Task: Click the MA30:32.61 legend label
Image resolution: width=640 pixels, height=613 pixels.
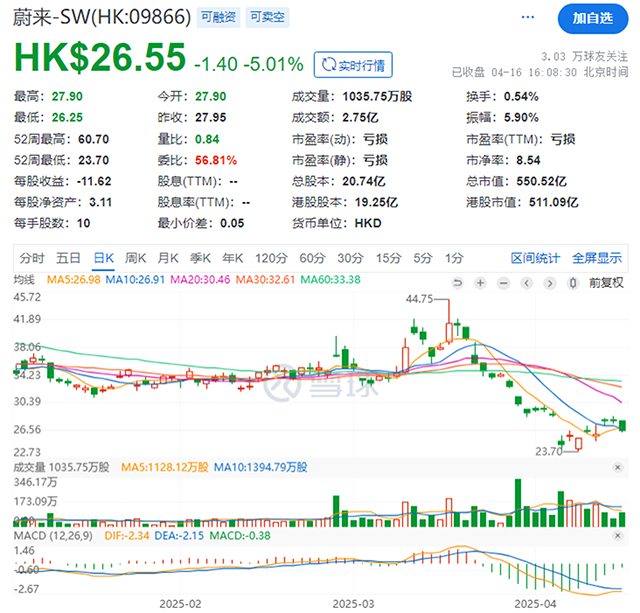Action: (x=265, y=280)
